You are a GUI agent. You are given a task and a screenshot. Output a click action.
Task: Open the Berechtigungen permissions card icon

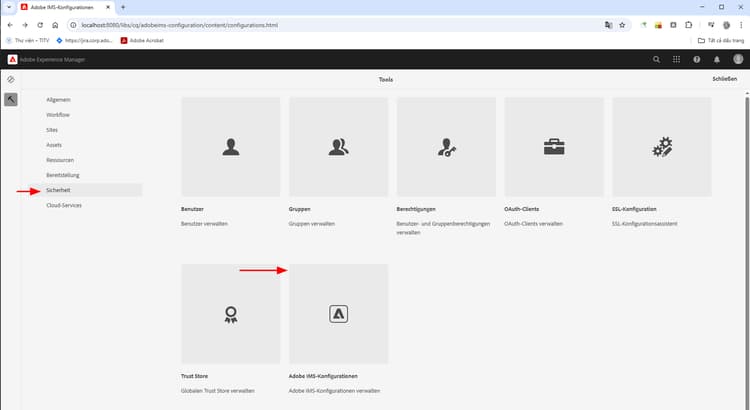click(447, 147)
